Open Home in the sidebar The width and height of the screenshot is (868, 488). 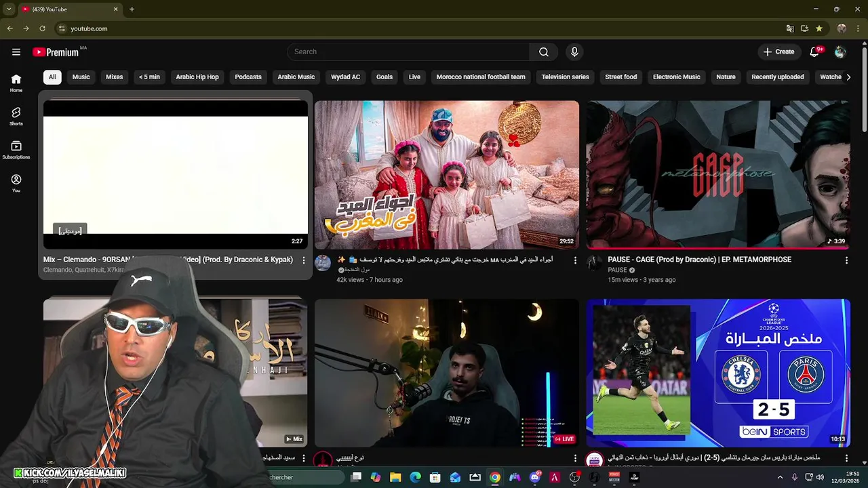(x=16, y=83)
